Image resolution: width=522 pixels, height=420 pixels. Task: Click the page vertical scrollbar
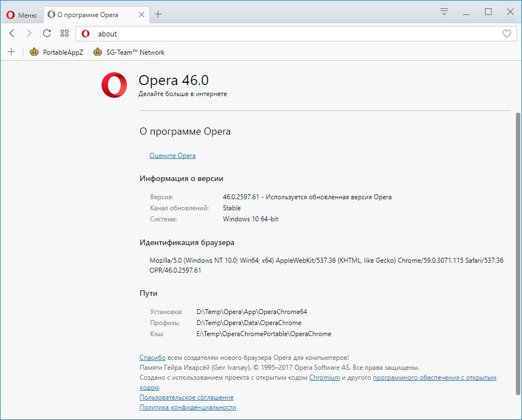pos(518,254)
